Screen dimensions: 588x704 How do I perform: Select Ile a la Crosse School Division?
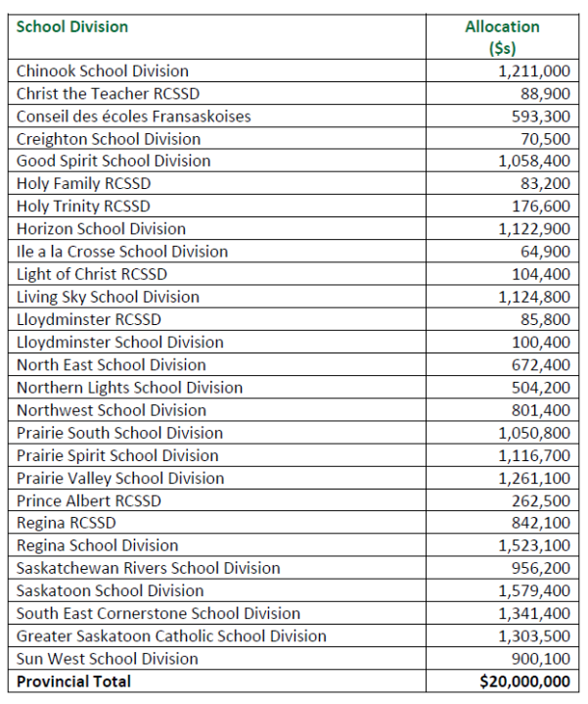tap(122, 251)
